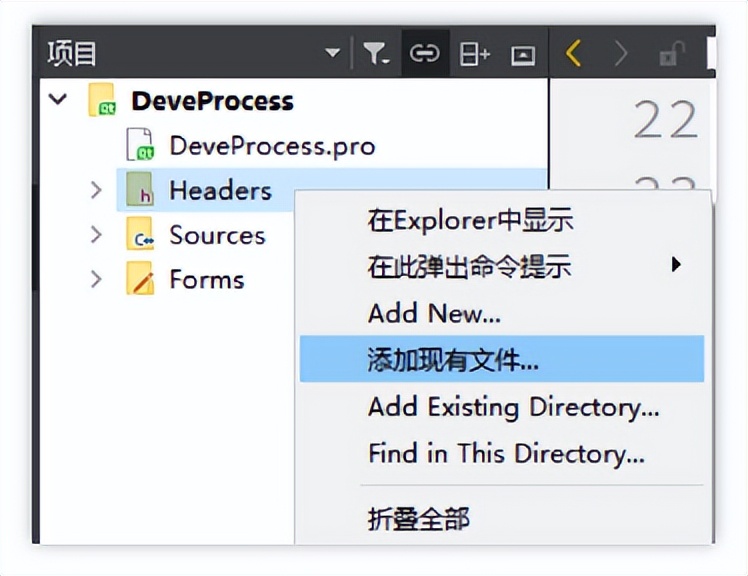Click the Forms folder icon

(140, 280)
